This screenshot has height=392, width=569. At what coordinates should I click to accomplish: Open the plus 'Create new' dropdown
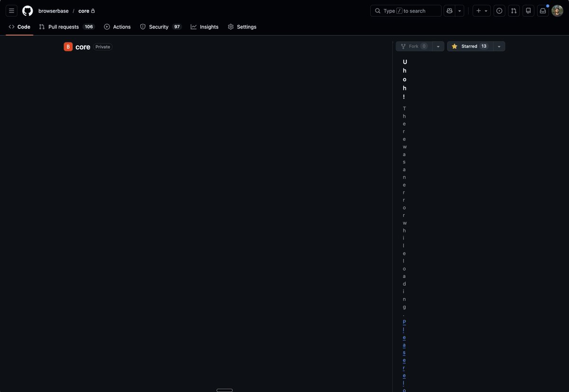[482, 11]
